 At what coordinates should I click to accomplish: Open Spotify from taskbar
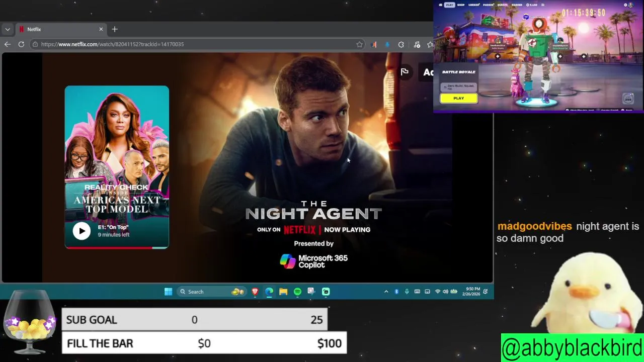click(x=297, y=292)
